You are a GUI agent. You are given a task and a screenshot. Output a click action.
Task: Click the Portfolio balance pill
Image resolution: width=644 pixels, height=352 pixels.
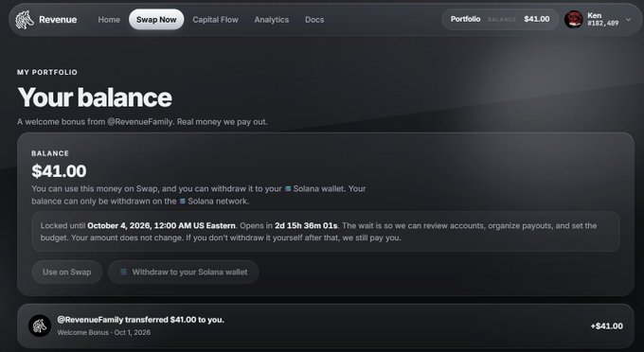(x=500, y=19)
